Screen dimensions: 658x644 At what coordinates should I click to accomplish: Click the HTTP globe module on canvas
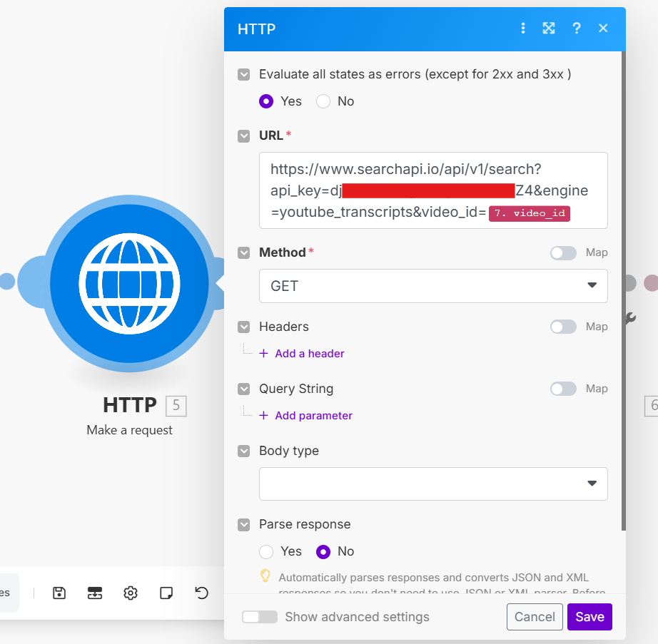pyautogui.click(x=130, y=283)
